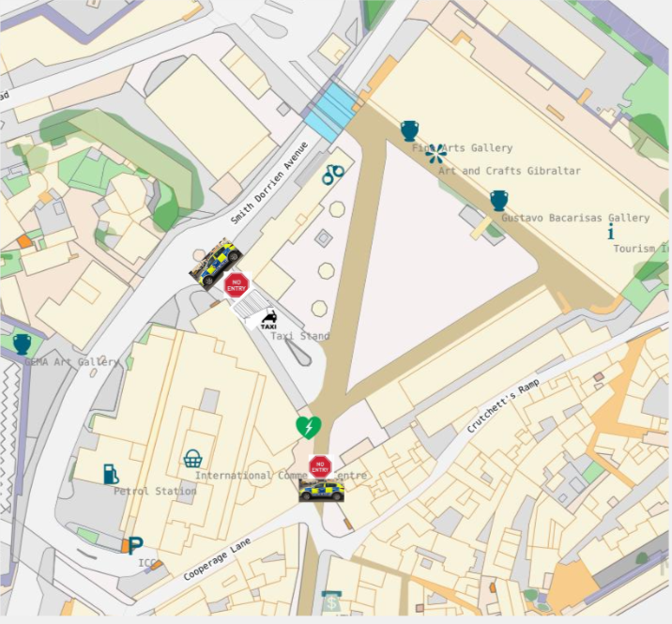The width and height of the screenshot is (672, 624).
Task: Select the green defibrillator heart icon
Action: point(309,427)
